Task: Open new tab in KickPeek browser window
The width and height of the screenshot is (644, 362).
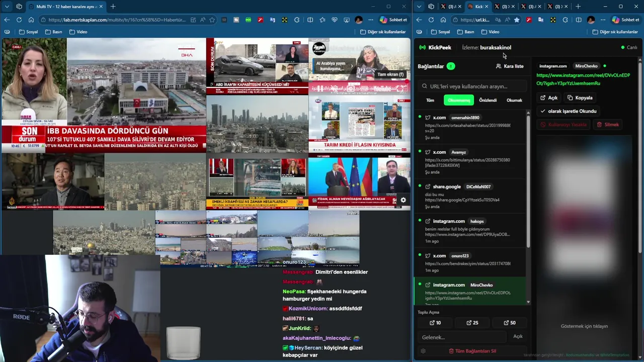Action: pyautogui.click(x=578, y=7)
